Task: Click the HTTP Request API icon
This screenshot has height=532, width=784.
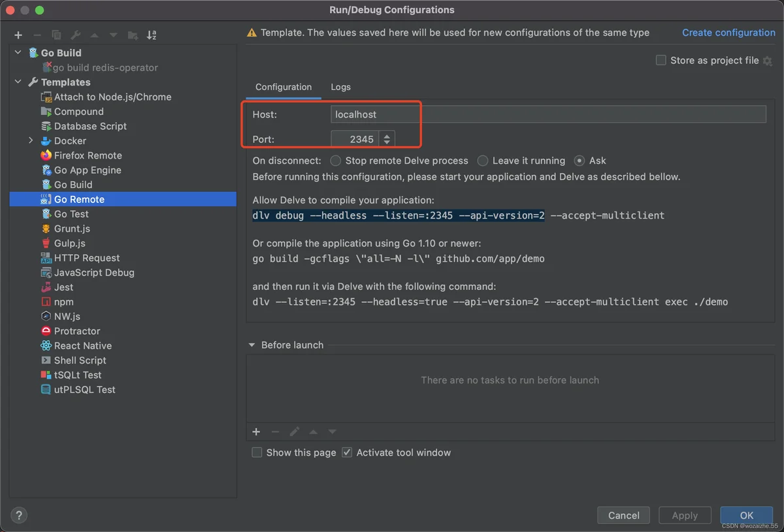Action: (46, 258)
